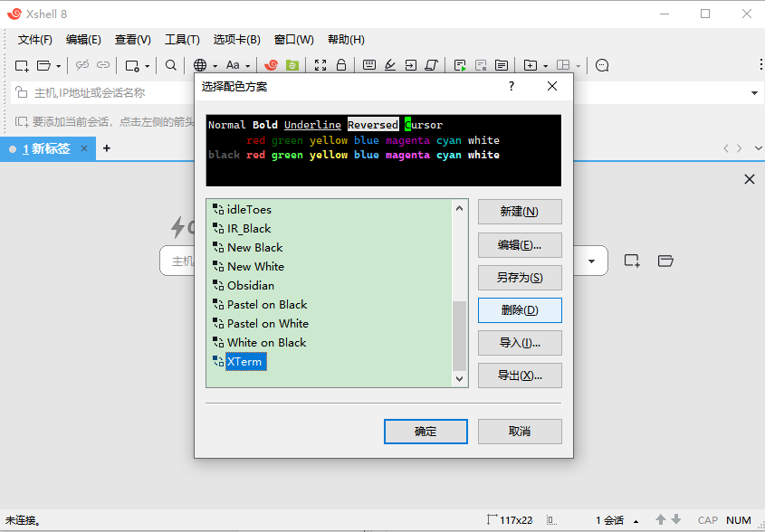
Task: Expand the address bar dropdown arrow
Action: [755, 93]
